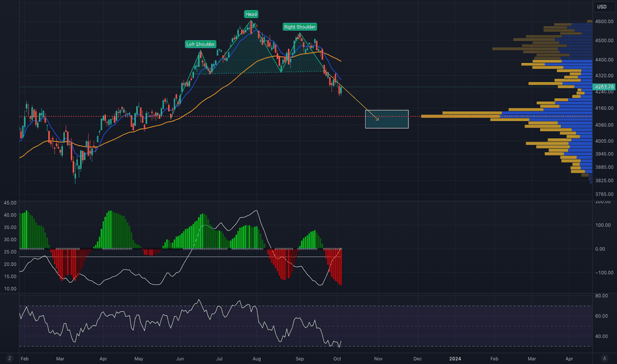Click the -100.00 histogram scale value
617x364 pixels.
point(605,273)
